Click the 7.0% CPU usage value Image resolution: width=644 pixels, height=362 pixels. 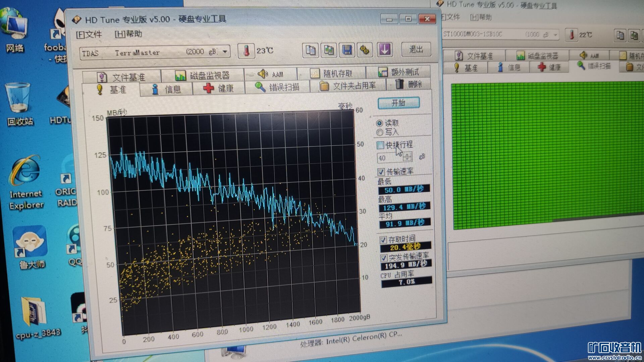[x=407, y=282]
